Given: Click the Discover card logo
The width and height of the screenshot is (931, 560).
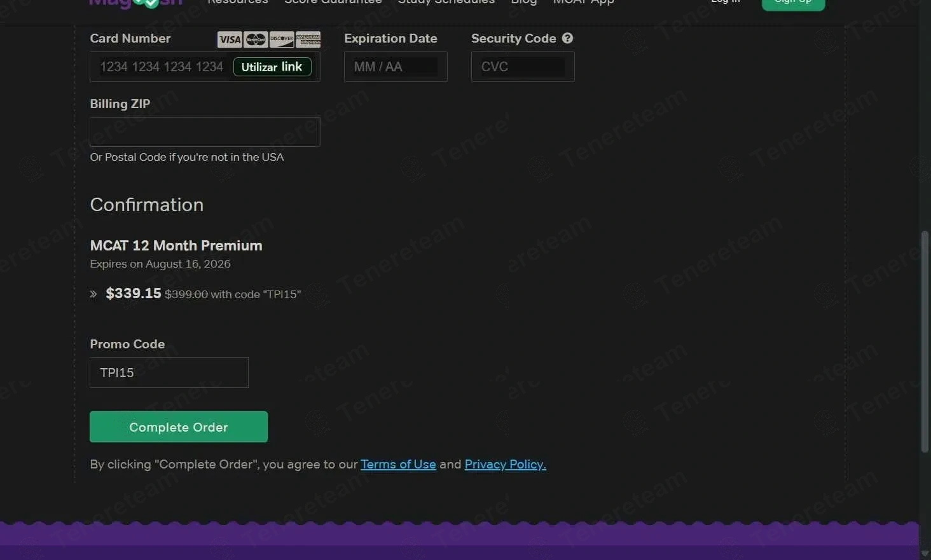Looking at the screenshot, I should tap(282, 39).
